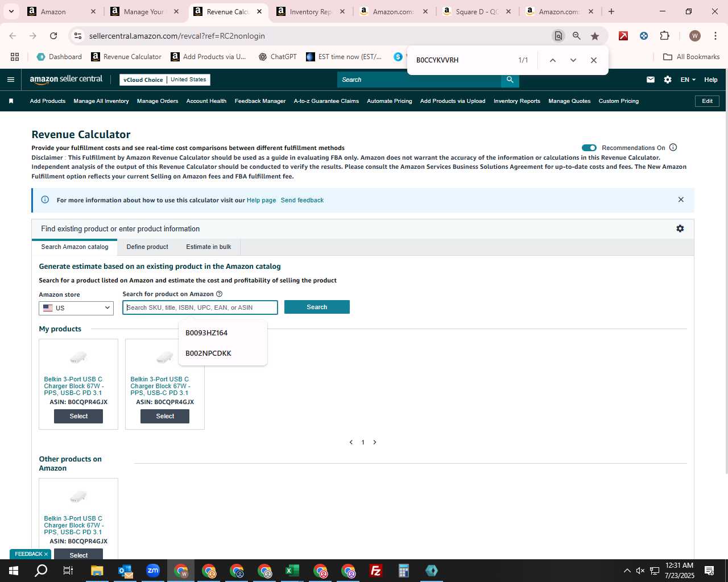The image size is (728, 582).
Task: Click the teal Search button
Action: [317, 307]
